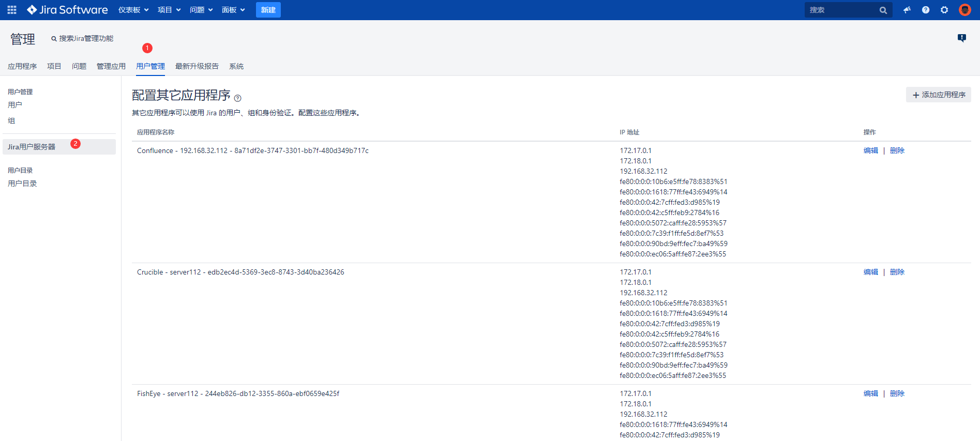Select the Confluence application name text
Viewport: 980px width, 441px height.
[x=253, y=150]
